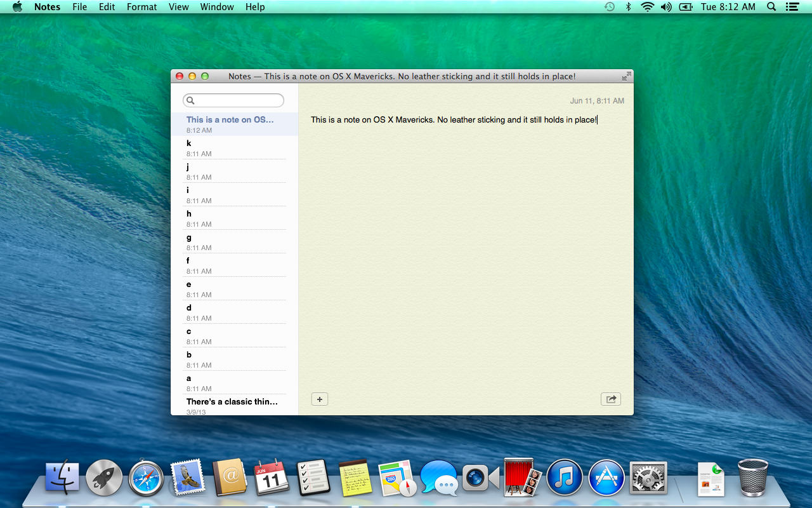The height and width of the screenshot is (508, 812).
Task: Open the Window menu
Action: [217, 7]
